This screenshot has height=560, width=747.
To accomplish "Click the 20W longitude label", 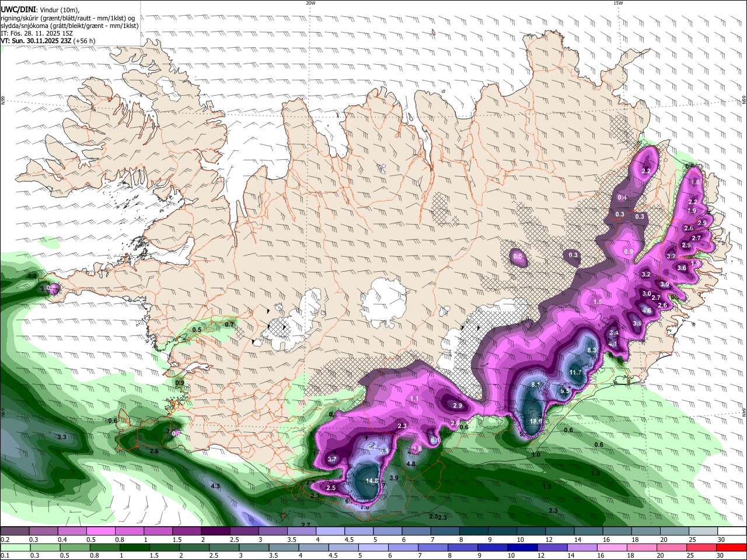I will [310, 3].
